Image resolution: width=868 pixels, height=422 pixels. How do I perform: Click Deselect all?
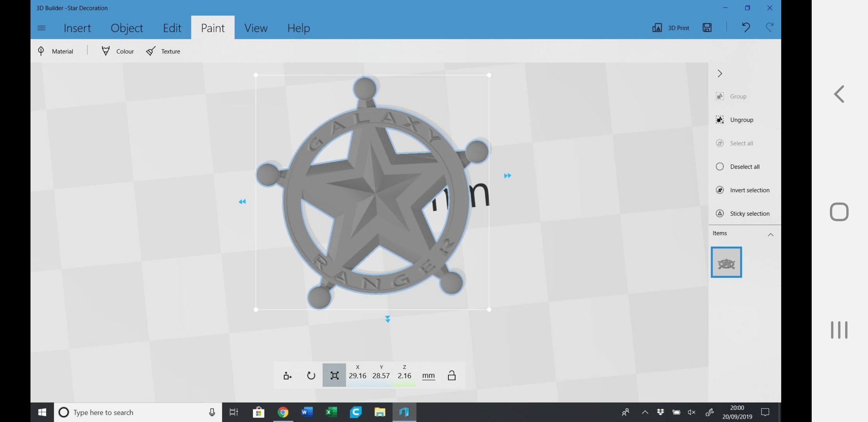click(x=744, y=167)
